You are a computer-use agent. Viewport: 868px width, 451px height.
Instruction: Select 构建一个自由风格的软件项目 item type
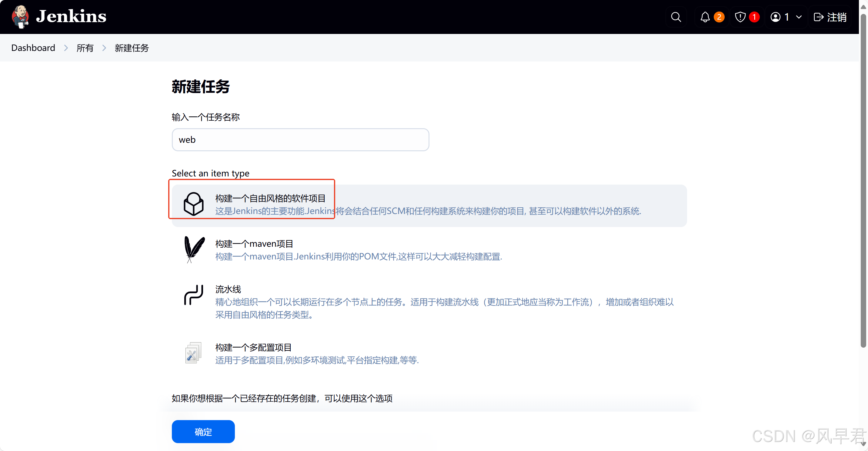click(x=270, y=198)
